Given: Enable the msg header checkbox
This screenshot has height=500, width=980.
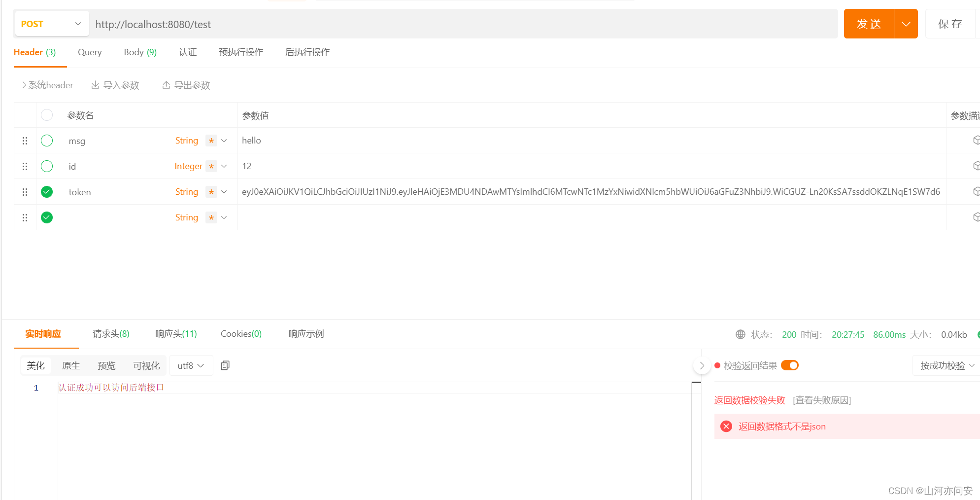Looking at the screenshot, I should (47, 141).
